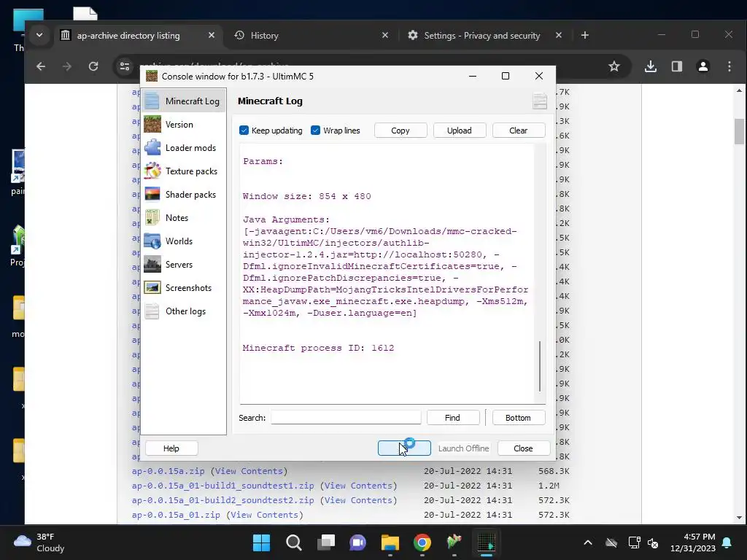Screen dimensions: 747x560
Task: Select the Version page icon
Action: coord(152,124)
